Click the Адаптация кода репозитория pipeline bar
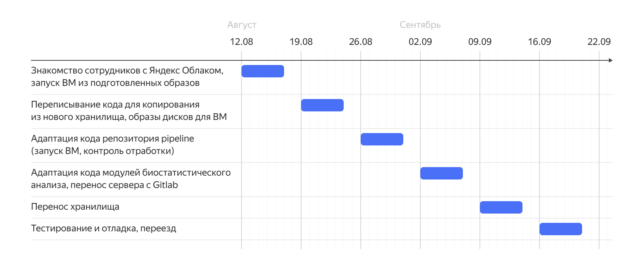The image size is (644, 277). click(382, 139)
